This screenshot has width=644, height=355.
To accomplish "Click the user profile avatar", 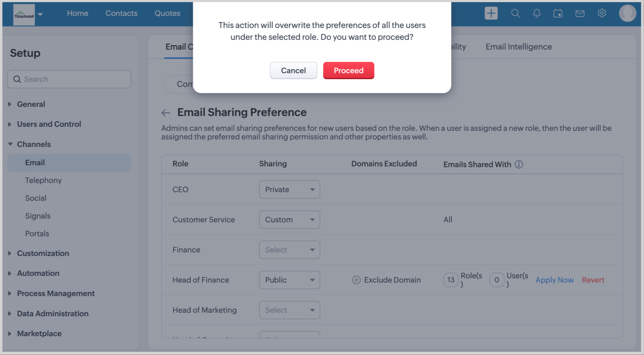I will [x=627, y=13].
